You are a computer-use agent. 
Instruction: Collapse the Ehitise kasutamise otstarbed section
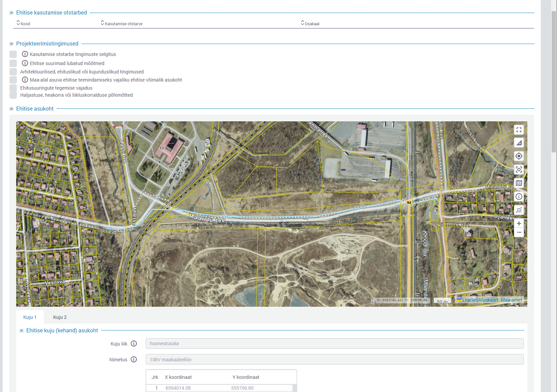11,13
